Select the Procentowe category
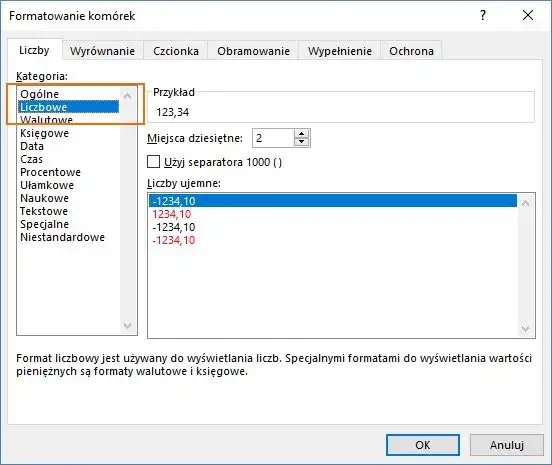Viewport: 552px width, 465px height. point(50,172)
